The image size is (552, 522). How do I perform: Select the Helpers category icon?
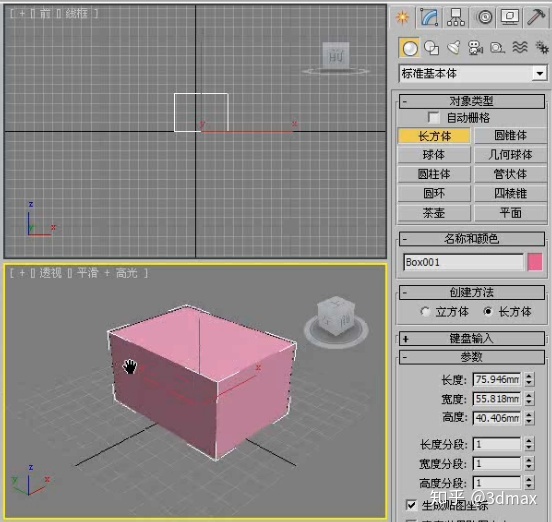click(x=497, y=48)
